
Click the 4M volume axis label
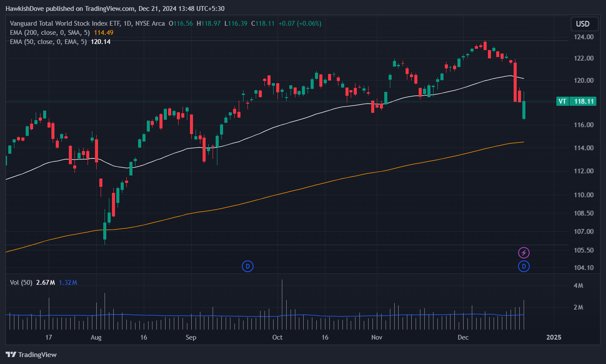point(579,286)
